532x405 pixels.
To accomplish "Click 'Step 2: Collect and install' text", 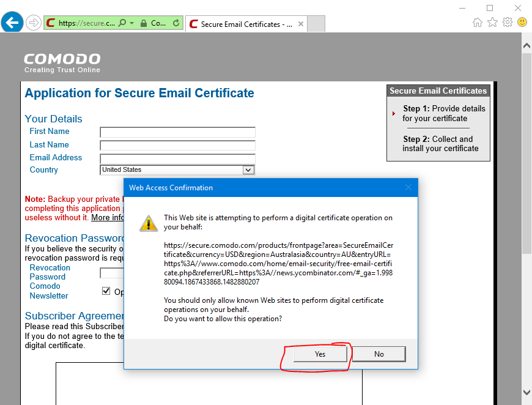I will pos(440,144).
